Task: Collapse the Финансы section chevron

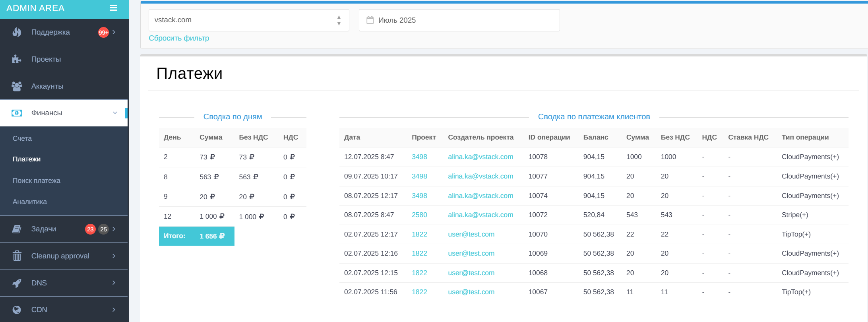Action: (115, 113)
